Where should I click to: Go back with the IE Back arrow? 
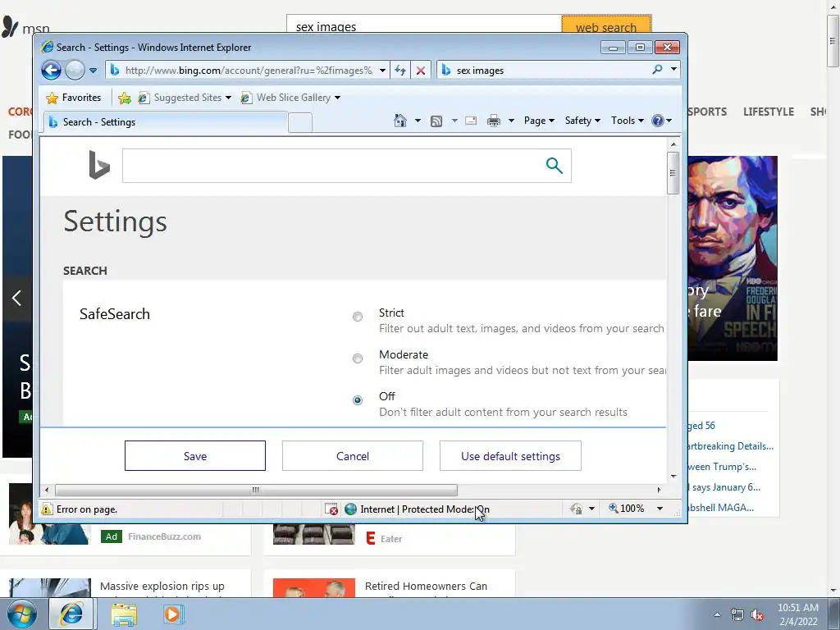click(x=52, y=71)
